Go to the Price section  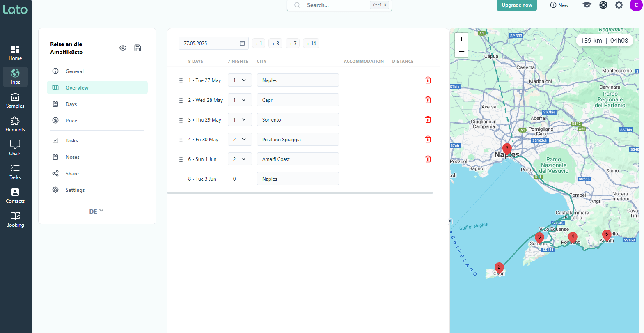(71, 121)
